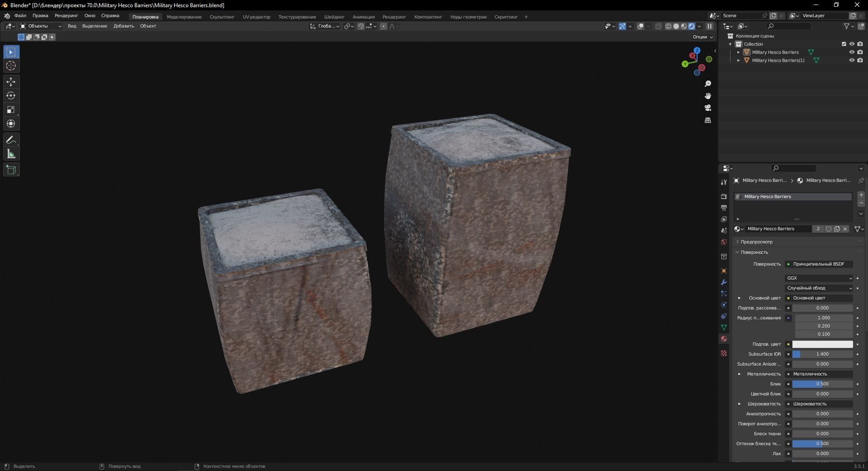Open the Object properties tab
868x471 pixels.
click(724, 271)
